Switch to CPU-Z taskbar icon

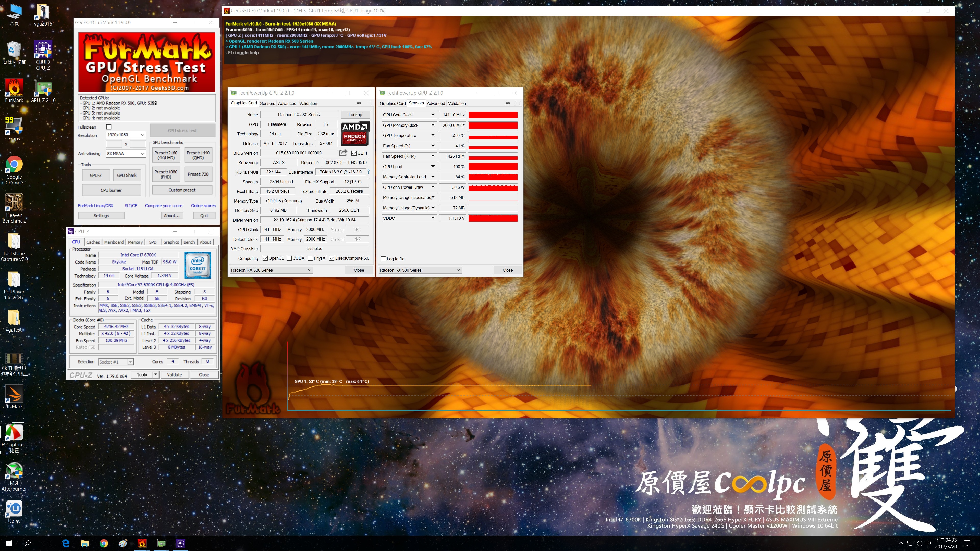click(x=180, y=543)
